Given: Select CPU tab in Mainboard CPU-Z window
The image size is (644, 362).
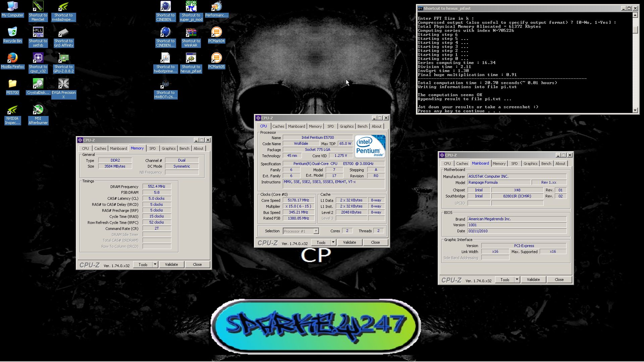Looking at the screenshot, I should click(x=447, y=164).
